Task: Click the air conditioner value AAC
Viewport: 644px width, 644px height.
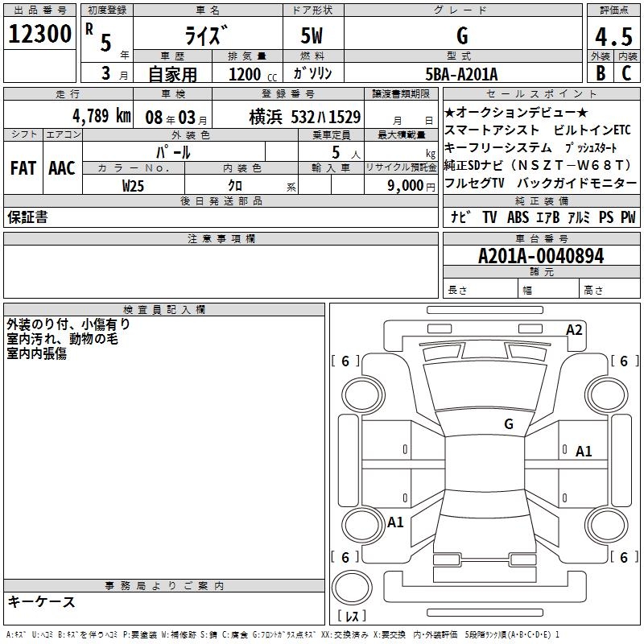Action: (x=62, y=168)
